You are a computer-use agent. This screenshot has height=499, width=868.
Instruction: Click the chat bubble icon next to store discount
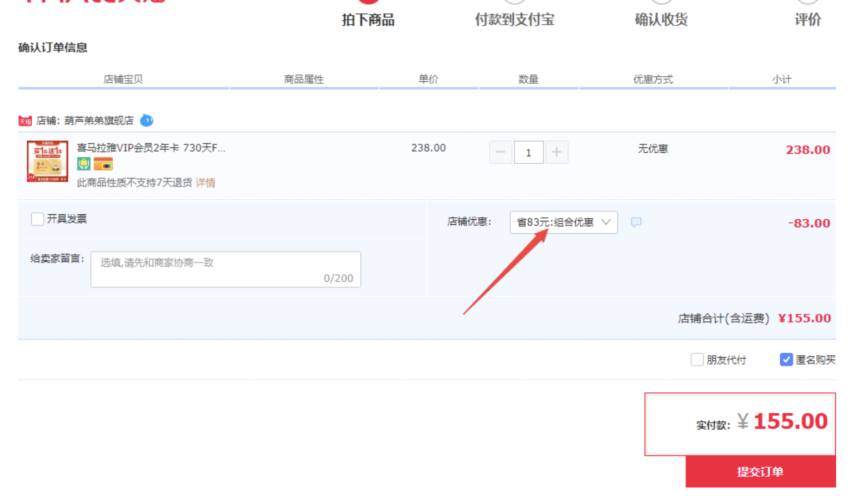(636, 222)
